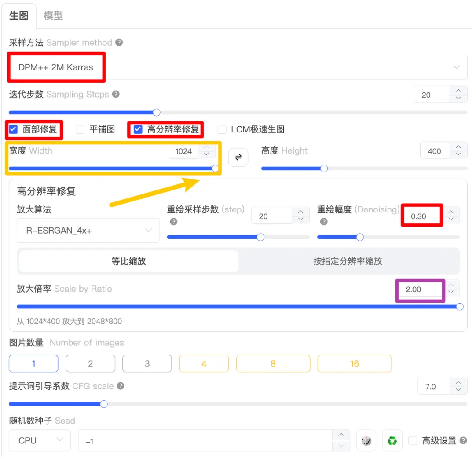Open the CPU seed source dropdown

pos(40,440)
